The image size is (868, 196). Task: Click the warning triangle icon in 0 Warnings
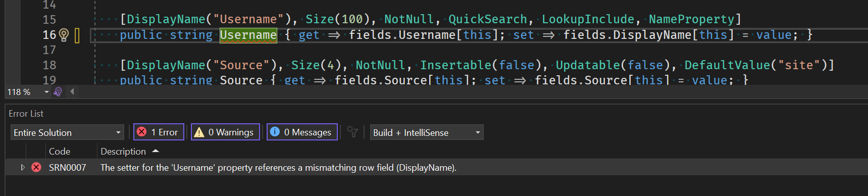point(199,132)
